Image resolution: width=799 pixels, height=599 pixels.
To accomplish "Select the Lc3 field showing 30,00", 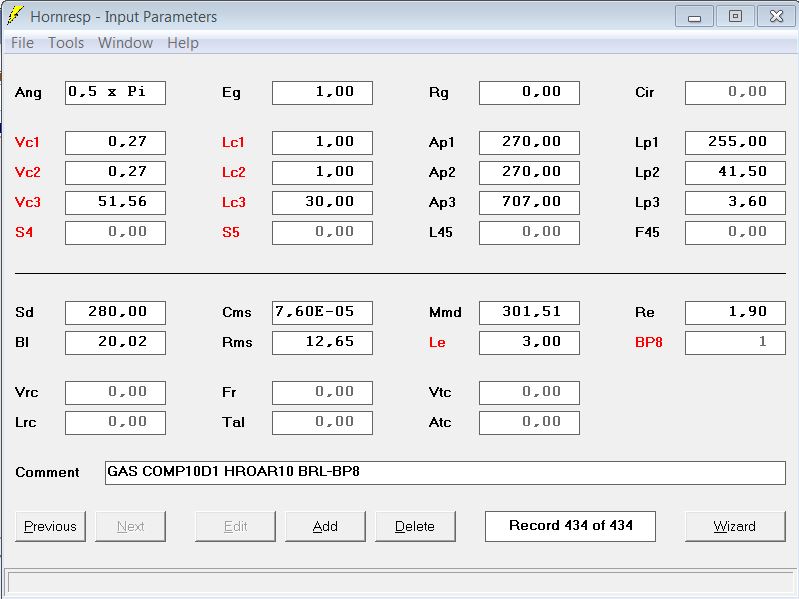I will 322,203.
